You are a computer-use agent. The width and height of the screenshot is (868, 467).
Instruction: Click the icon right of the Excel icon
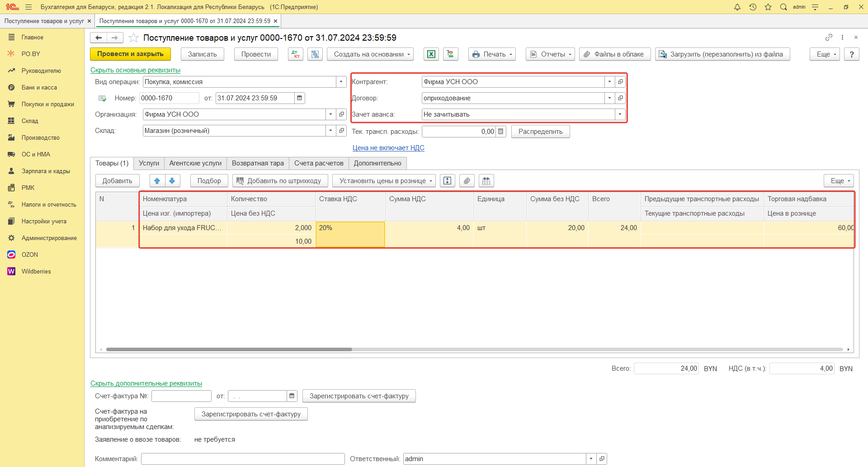click(x=451, y=54)
